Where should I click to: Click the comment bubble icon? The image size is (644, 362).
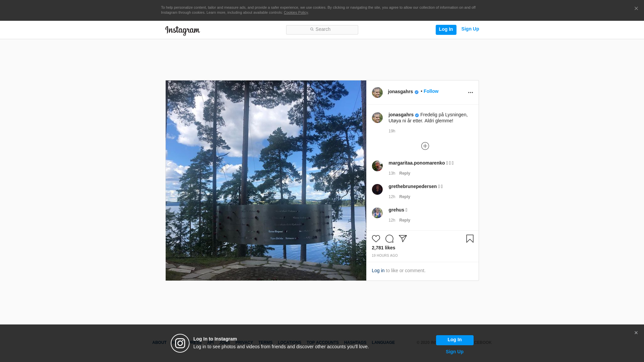389,239
